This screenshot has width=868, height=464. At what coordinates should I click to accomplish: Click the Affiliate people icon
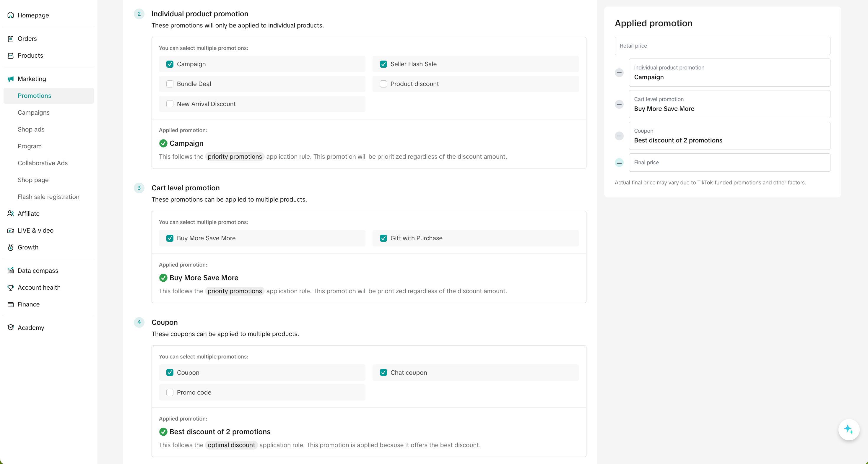(x=10, y=213)
